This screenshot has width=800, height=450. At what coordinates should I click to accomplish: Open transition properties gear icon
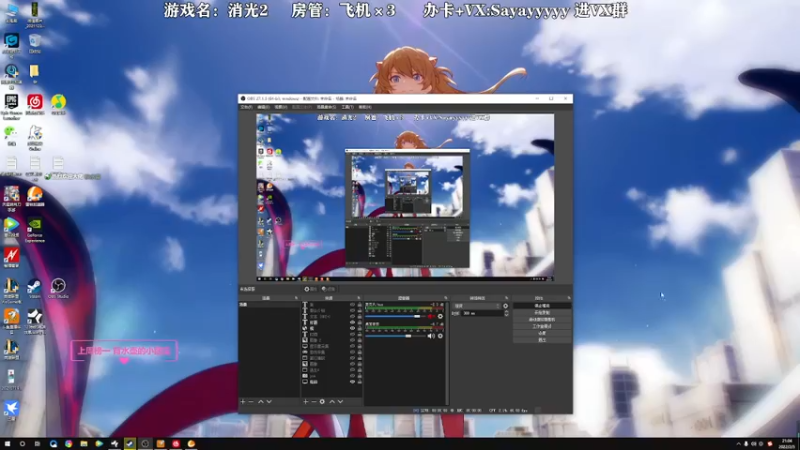(506, 306)
